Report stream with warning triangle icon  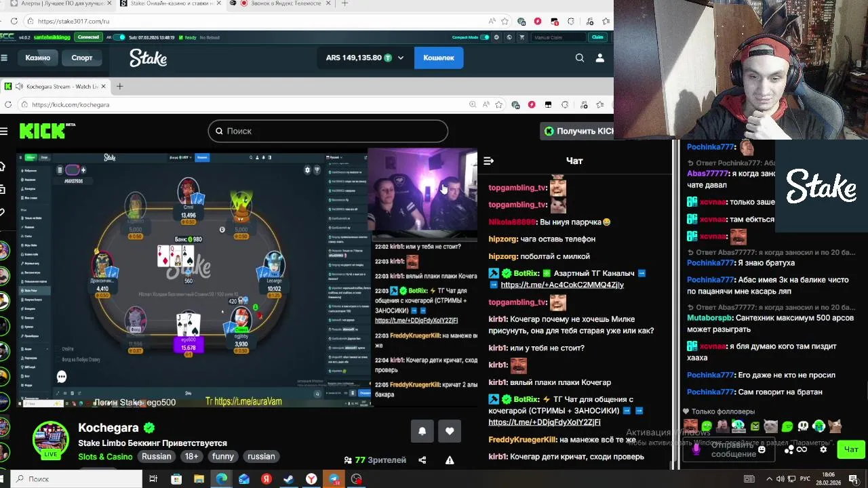tap(450, 460)
